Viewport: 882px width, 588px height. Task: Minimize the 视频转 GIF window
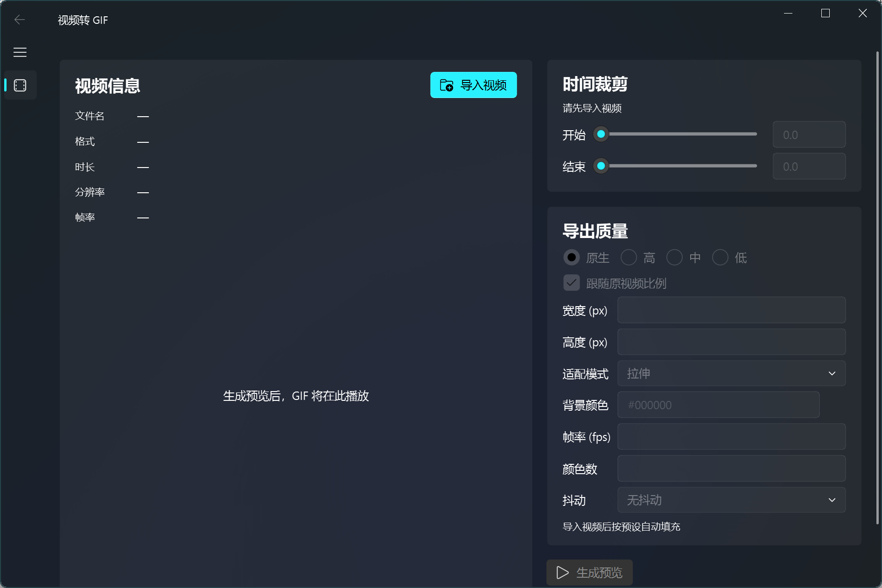pos(788,14)
